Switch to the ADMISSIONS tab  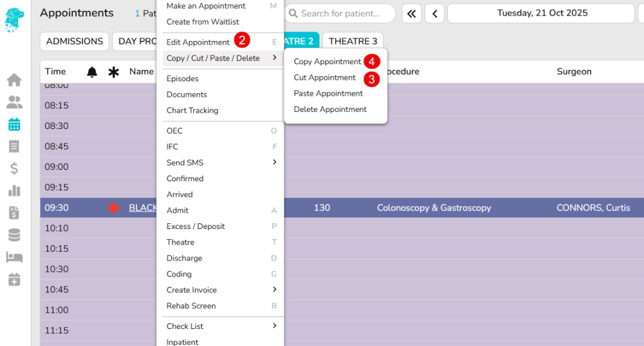click(x=74, y=42)
